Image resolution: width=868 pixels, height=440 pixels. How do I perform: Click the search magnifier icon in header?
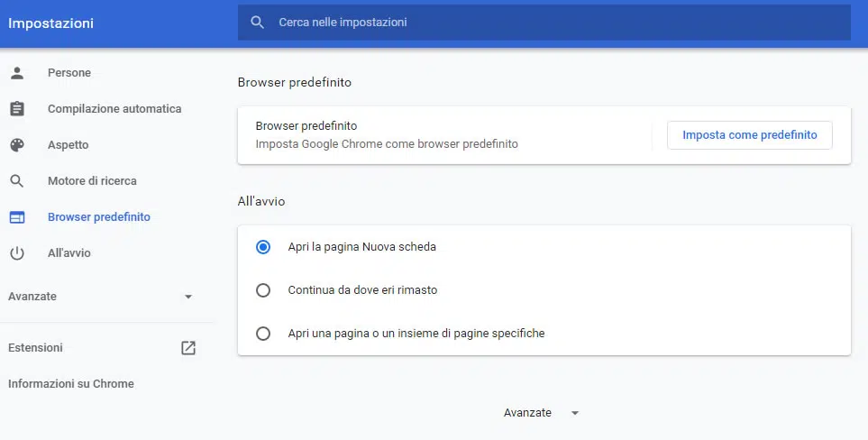[258, 23]
